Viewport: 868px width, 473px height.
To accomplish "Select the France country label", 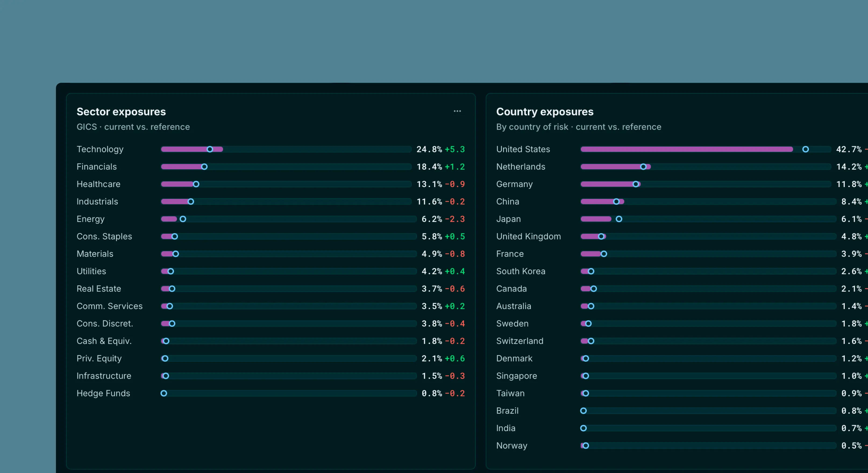I will click(510, 254).
